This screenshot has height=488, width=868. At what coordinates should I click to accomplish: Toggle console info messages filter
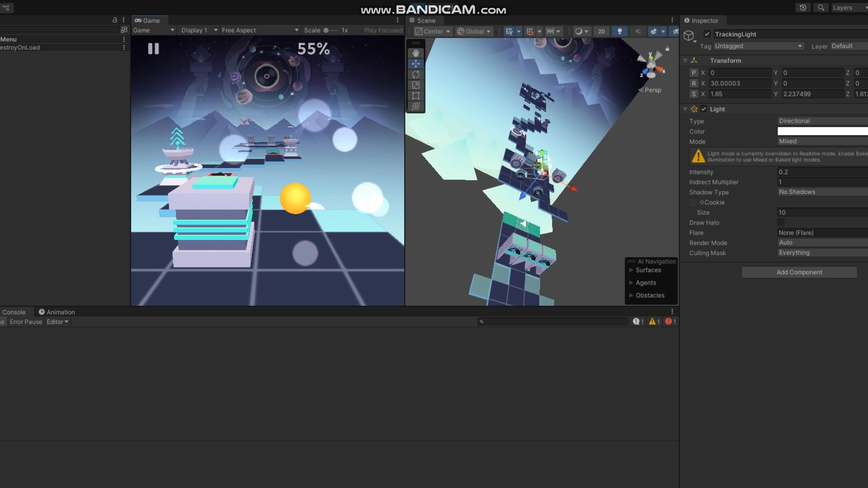[638, 322]
